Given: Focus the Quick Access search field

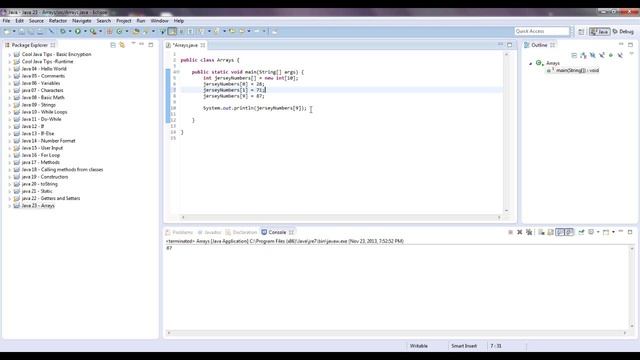Looking at the screenshot, I should pyautogui.click(x=542, y=31).
